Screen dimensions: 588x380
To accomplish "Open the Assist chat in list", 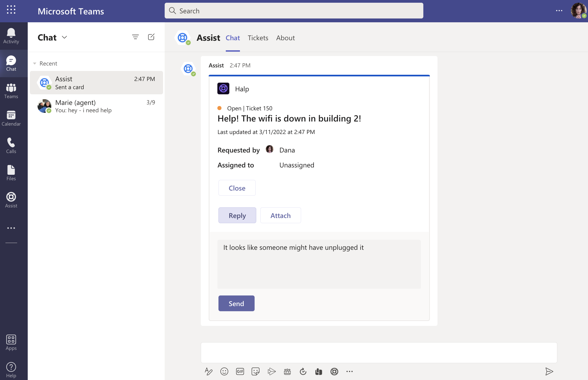I will [x=96, y=83].
